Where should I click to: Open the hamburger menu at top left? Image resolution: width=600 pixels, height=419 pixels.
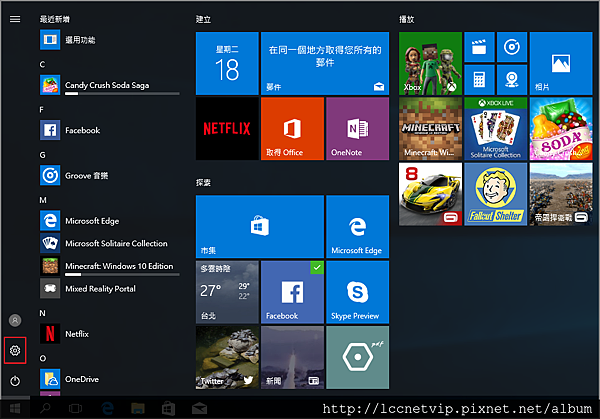pos(15,19)
